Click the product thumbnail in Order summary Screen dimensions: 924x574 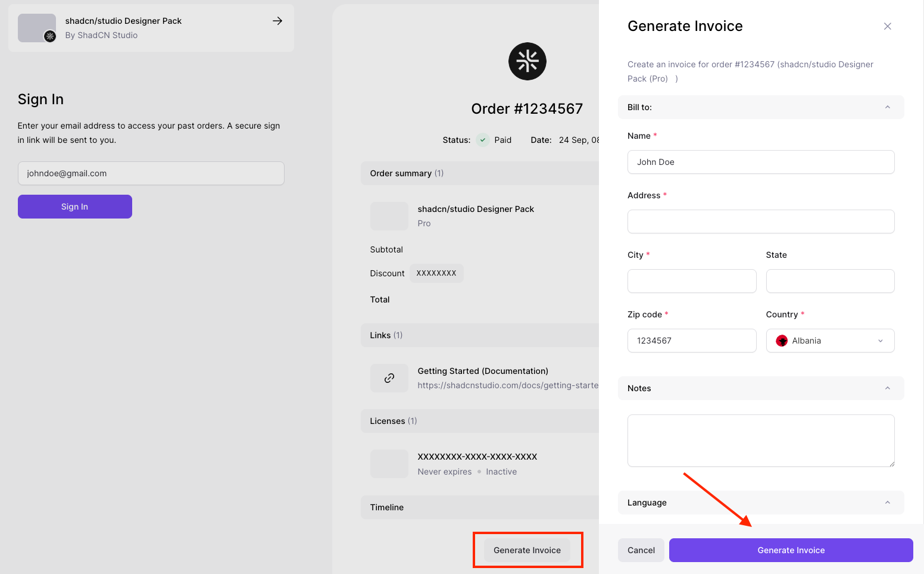(x=389, y=216)
